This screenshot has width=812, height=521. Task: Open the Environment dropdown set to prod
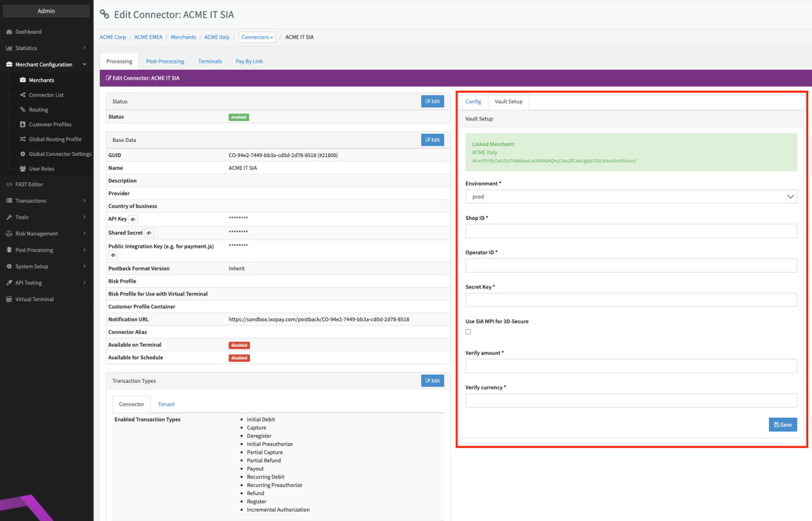[631, 196]
